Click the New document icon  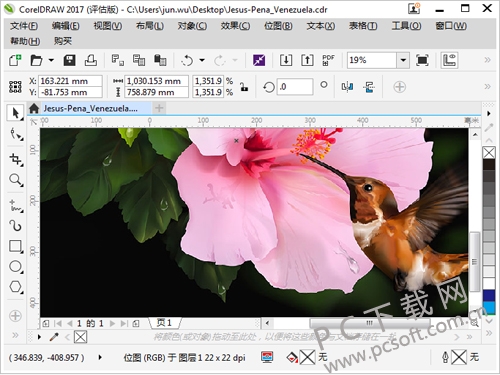15,60
